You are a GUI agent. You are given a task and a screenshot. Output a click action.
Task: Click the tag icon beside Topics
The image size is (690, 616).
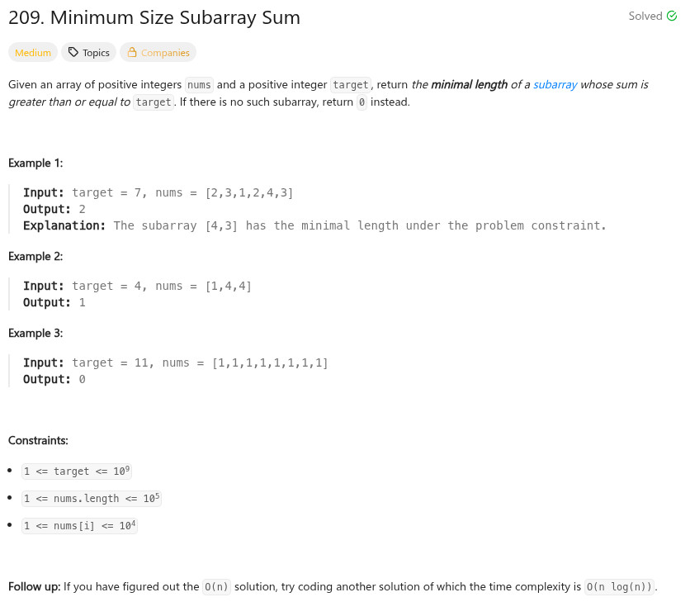[73, 53]
